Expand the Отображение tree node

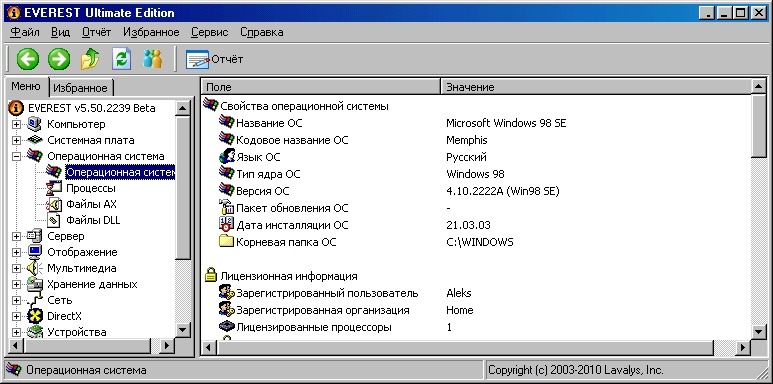(16, 252)
